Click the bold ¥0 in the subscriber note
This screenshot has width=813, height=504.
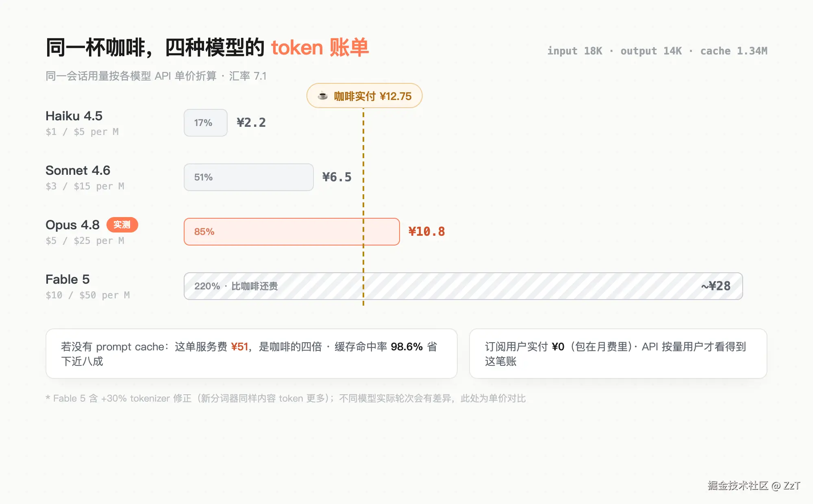(558, 347)
